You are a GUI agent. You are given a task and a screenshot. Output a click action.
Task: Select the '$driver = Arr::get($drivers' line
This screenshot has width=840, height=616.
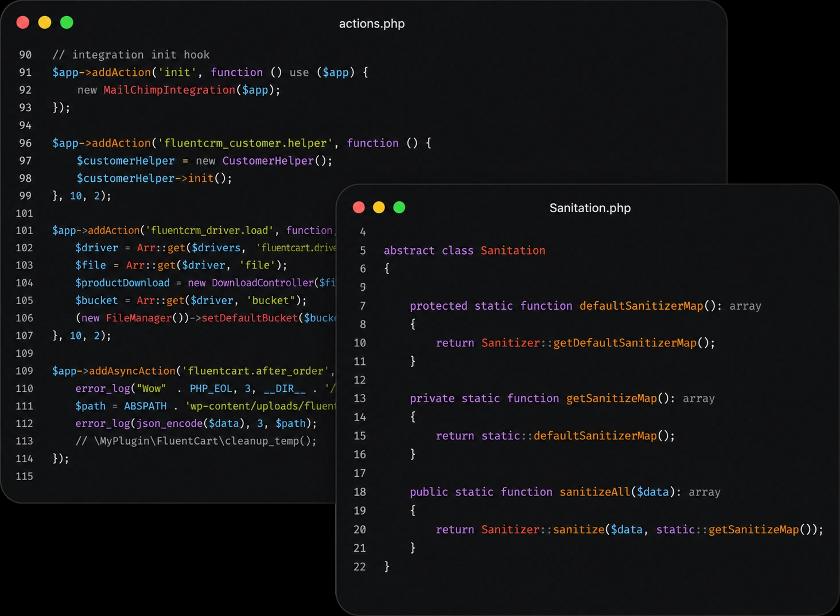pos(205,248)
